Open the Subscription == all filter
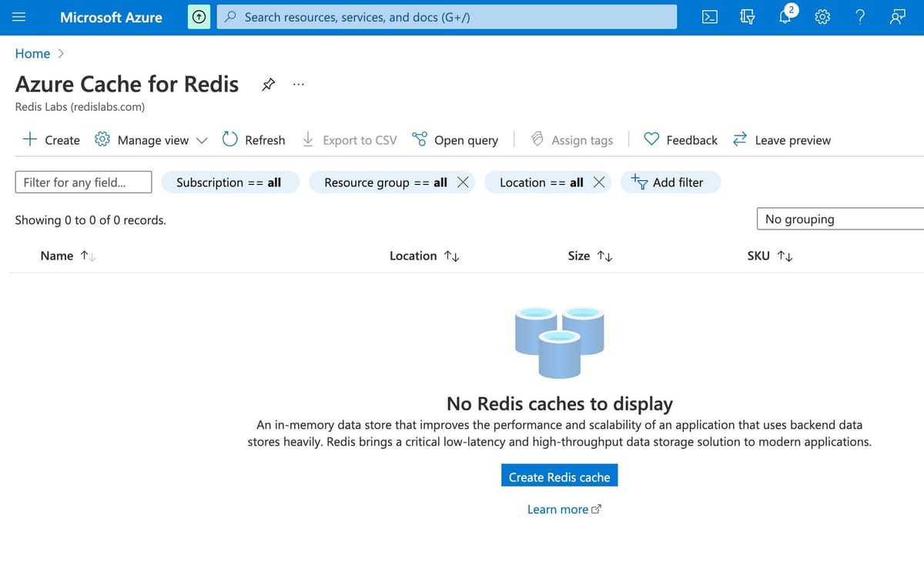Screen dimensions: 924x566 coord(230,182)
